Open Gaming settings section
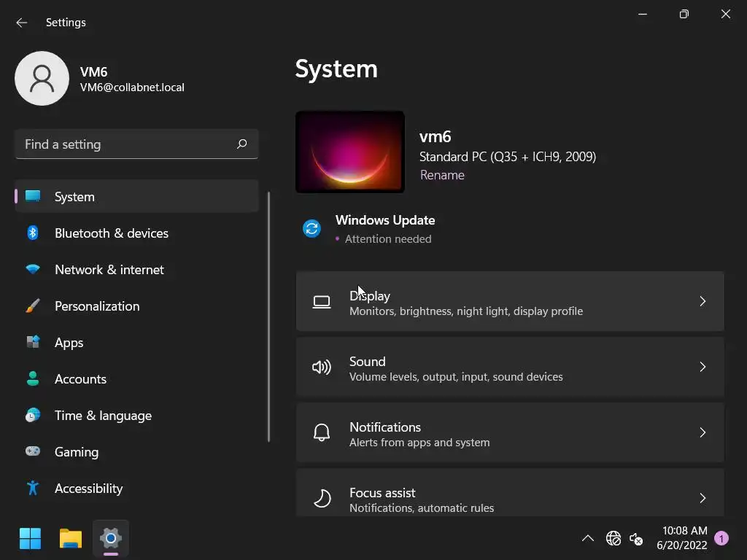Screen dimensions: 747x560 [136, 451]
